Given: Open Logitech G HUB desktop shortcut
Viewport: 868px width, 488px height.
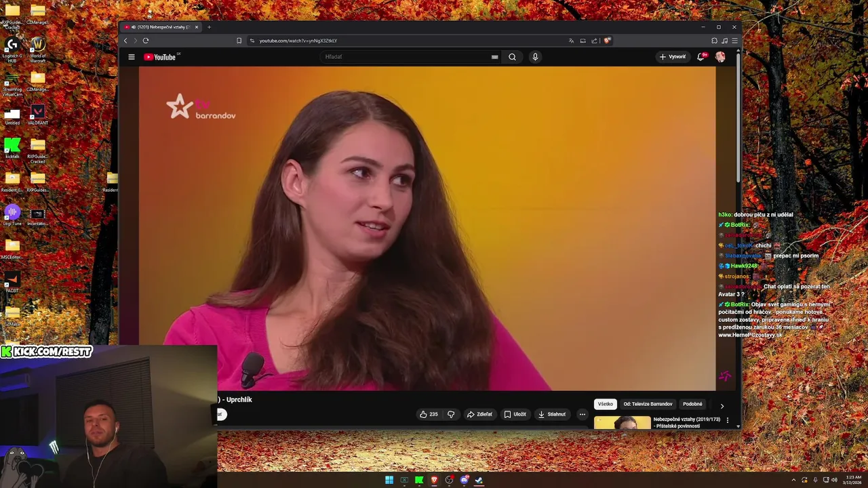Looking at the screenshot, I should [12, 50].
